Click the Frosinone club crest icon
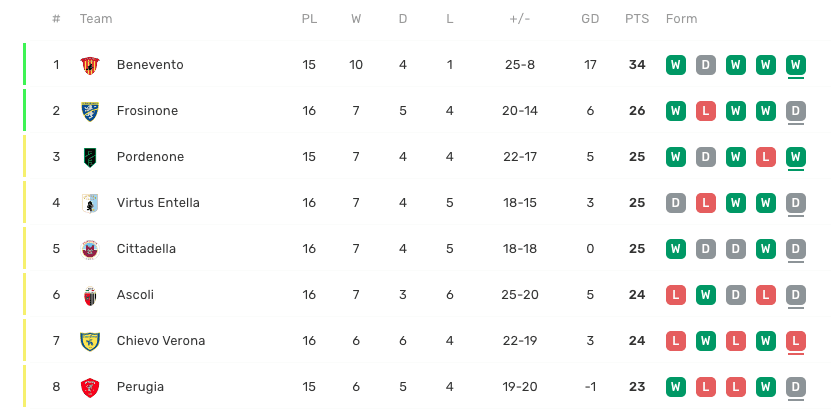The width and height of the screenshot is (831, 416). point(90,111)
